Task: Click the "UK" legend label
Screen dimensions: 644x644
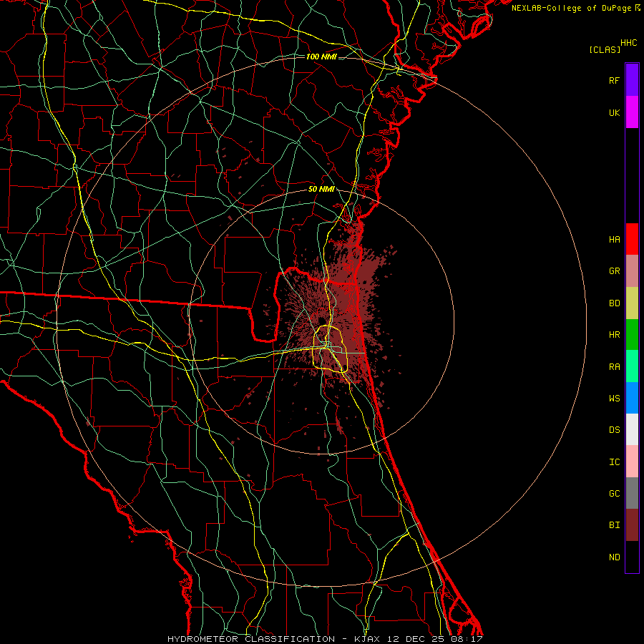Action: 614,113
